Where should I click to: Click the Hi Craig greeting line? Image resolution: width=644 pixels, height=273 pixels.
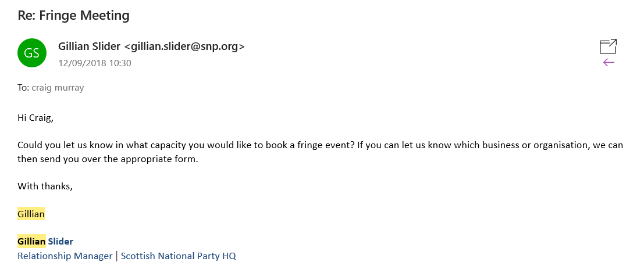[35, 118]
